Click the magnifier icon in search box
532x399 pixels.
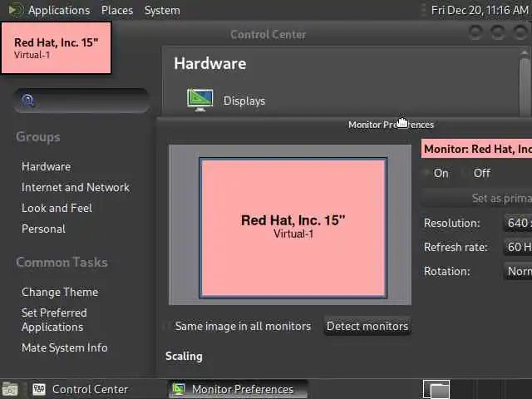(x=27, y=101)
